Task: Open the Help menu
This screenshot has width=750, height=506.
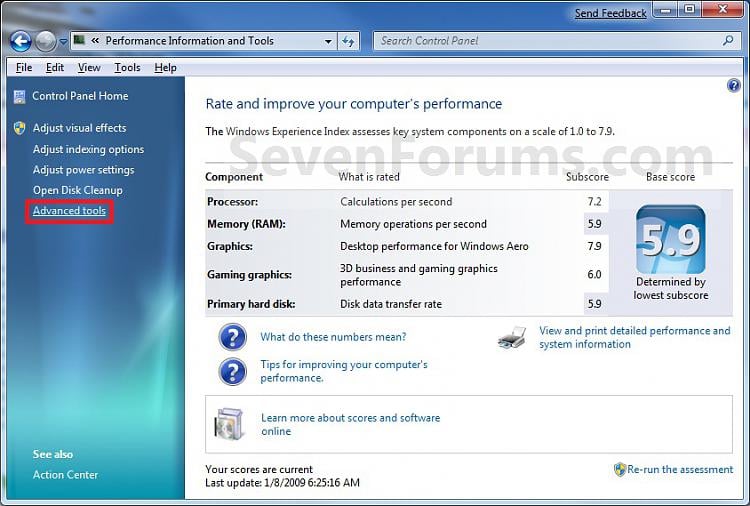Action: click(165, 67)
